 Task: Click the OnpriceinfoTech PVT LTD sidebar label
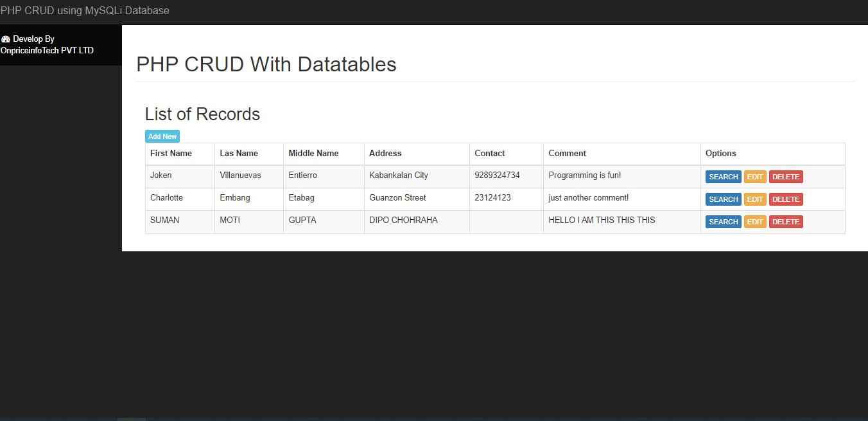pyautogui.click(x=46, y=50)
